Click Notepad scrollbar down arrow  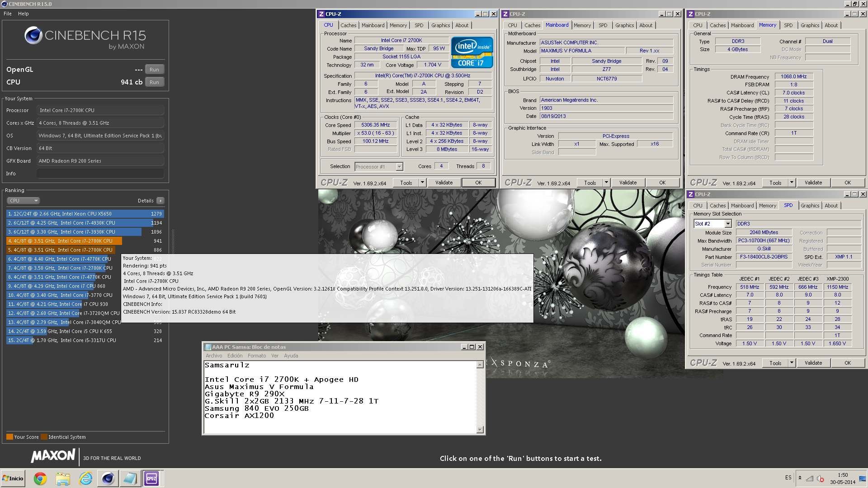pyautogui.click(x=480, y=429)
